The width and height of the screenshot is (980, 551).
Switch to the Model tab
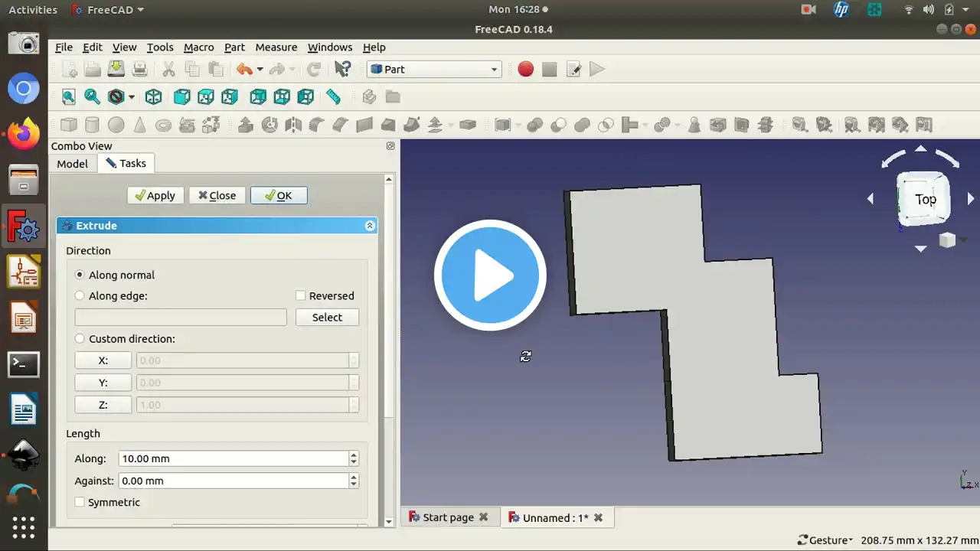point(73,163)
